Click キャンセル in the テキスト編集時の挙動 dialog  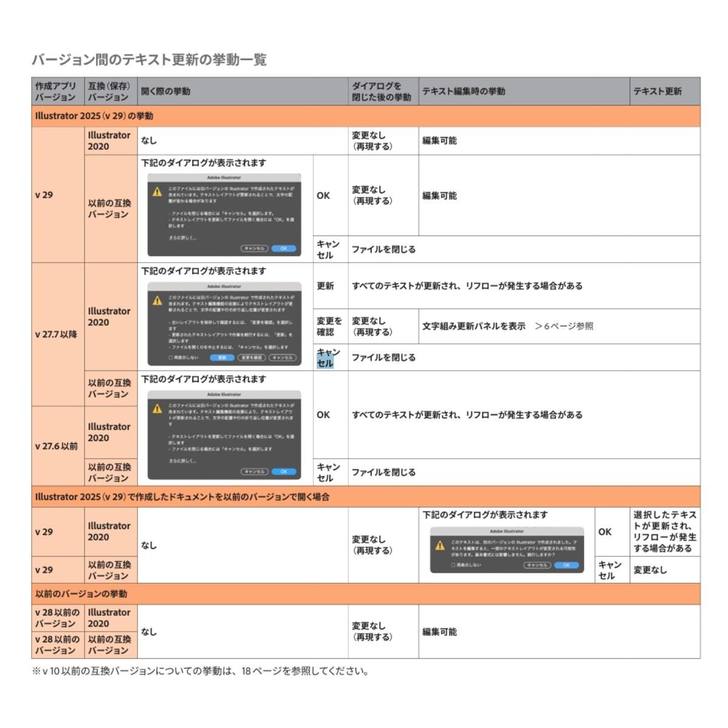coord(537,565)
